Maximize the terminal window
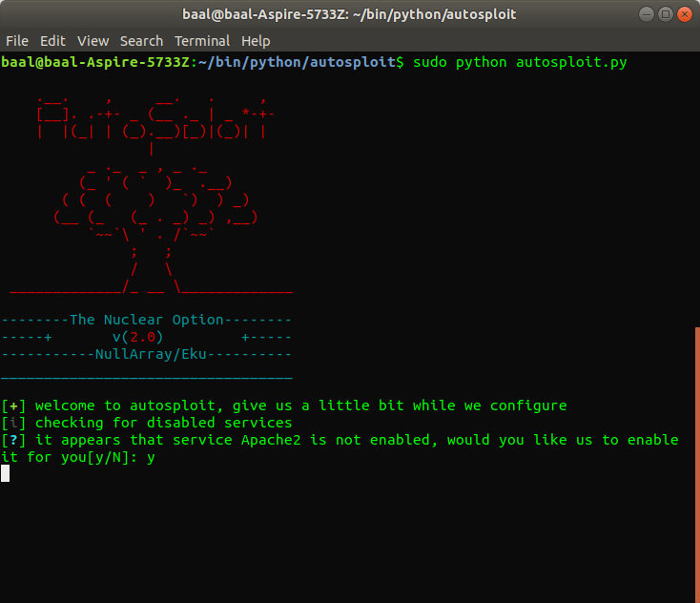This screenshot has height=603, width=700. point(665,14)
